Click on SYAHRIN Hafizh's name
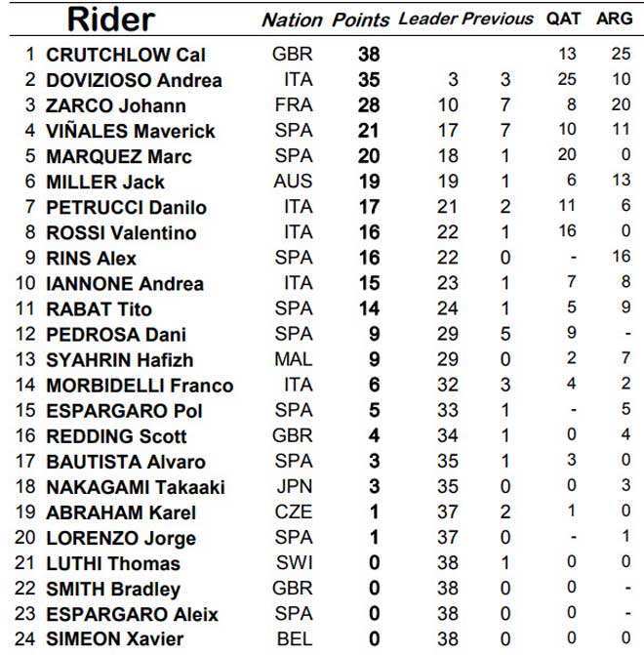 [120, 359]
